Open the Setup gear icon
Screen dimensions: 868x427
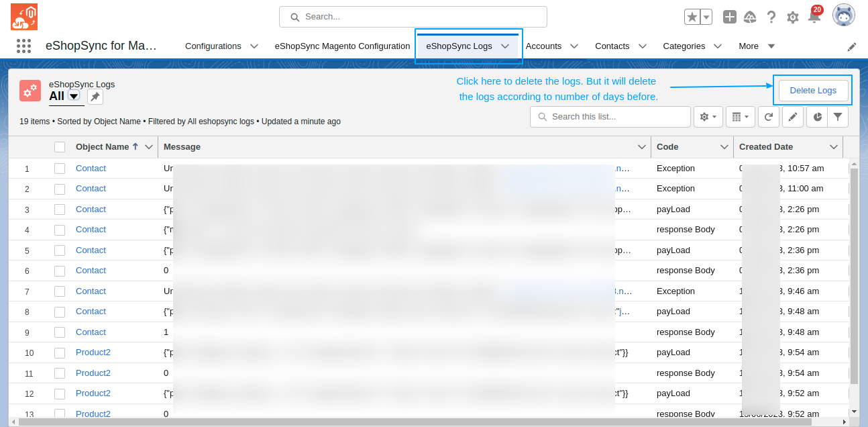coord(792,17)
